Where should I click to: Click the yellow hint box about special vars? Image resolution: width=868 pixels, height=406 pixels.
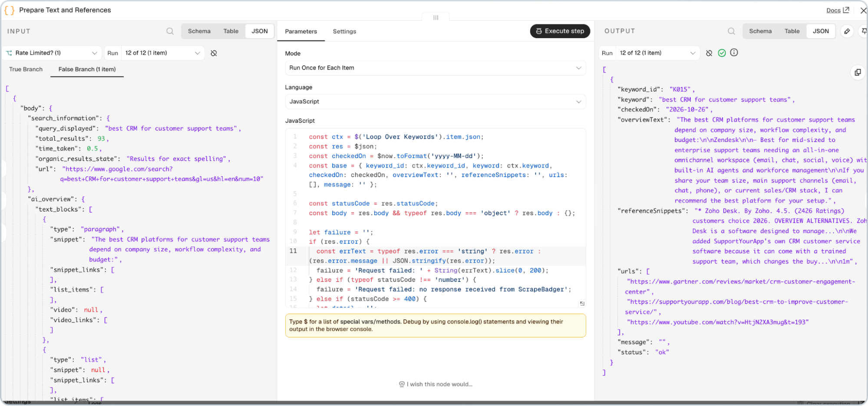coord(436,325)
